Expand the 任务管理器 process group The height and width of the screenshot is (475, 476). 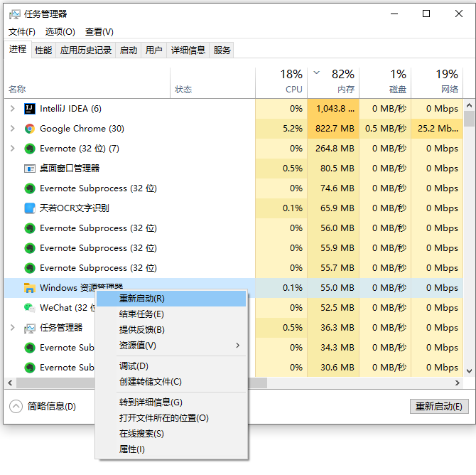(13, 328)
